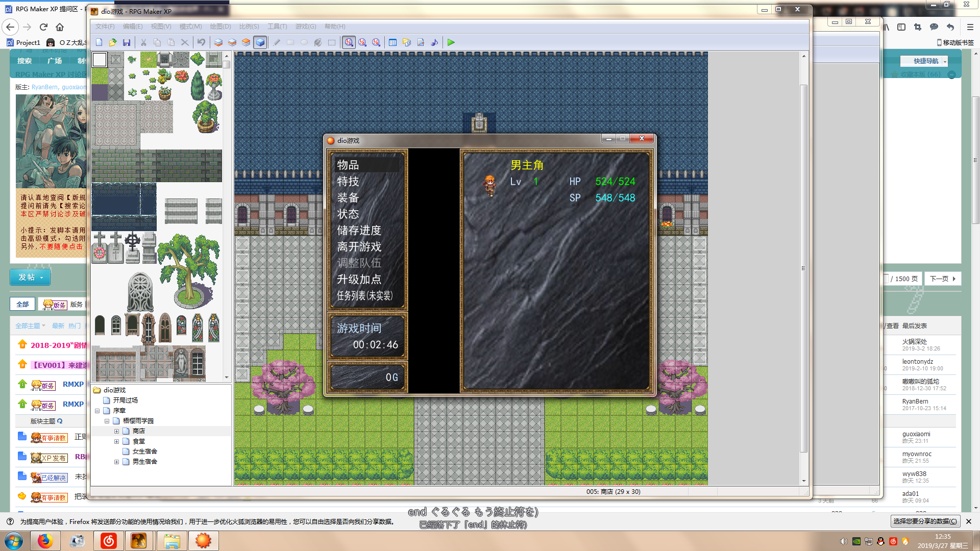This screenshot has height=551, width=980.
Task: Open the 模式(M) menu
Action: (x=190, y=27)
